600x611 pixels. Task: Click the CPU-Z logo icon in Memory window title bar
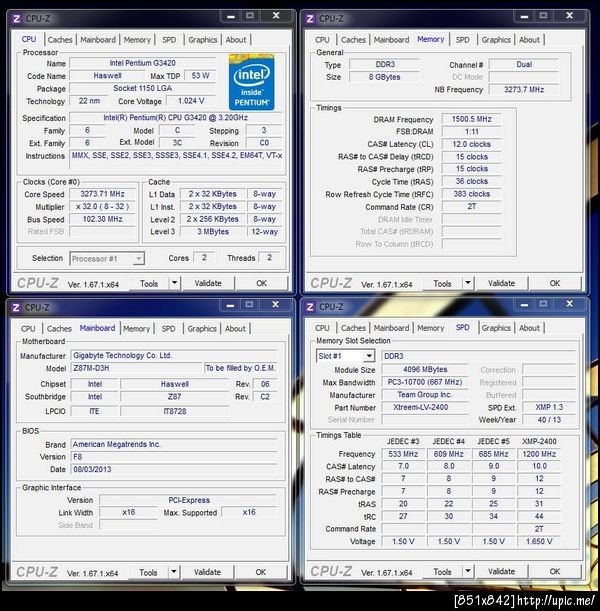pos(310,18)
